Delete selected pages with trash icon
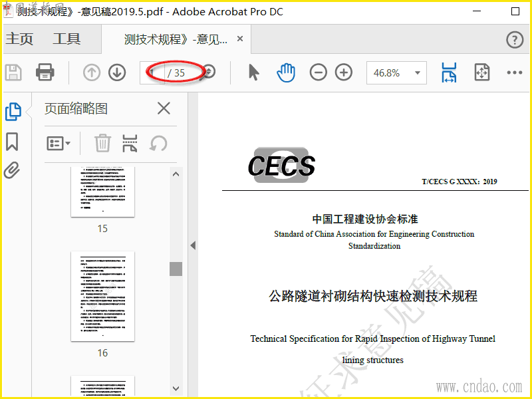This screenshot has height=399, width=532. [102, 143]
